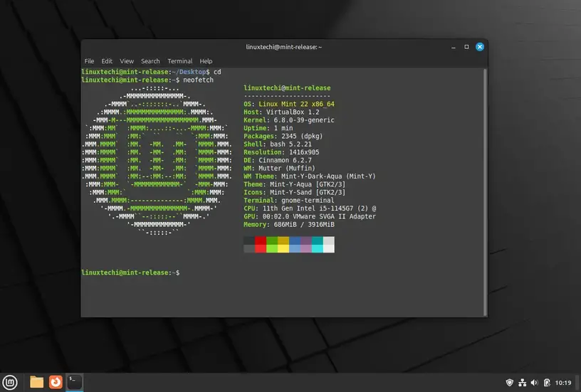Click the window title linuxtechi@mint-release: ~
The width and height of the screenshot is (581, 392).
tap(284, 47)
